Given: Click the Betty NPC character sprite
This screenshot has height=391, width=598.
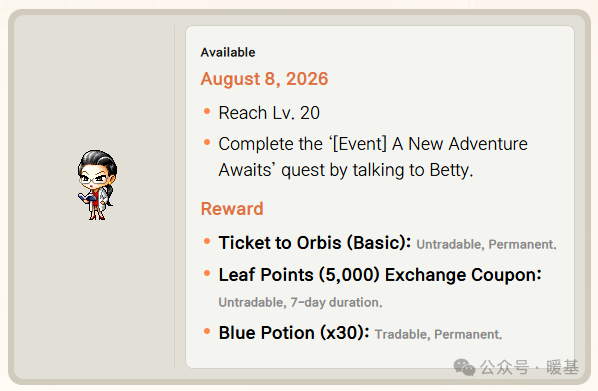Looking at the screenshot, I should tap(97, 185).
